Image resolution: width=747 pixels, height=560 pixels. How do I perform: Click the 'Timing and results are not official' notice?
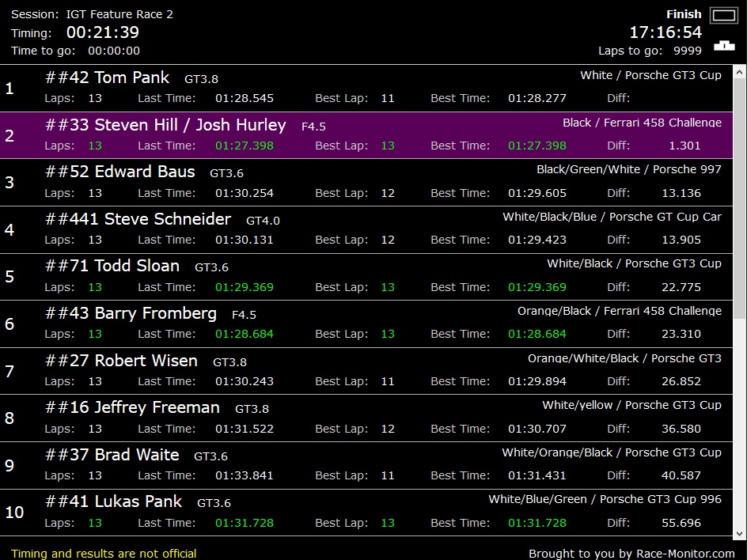point(104,554)
